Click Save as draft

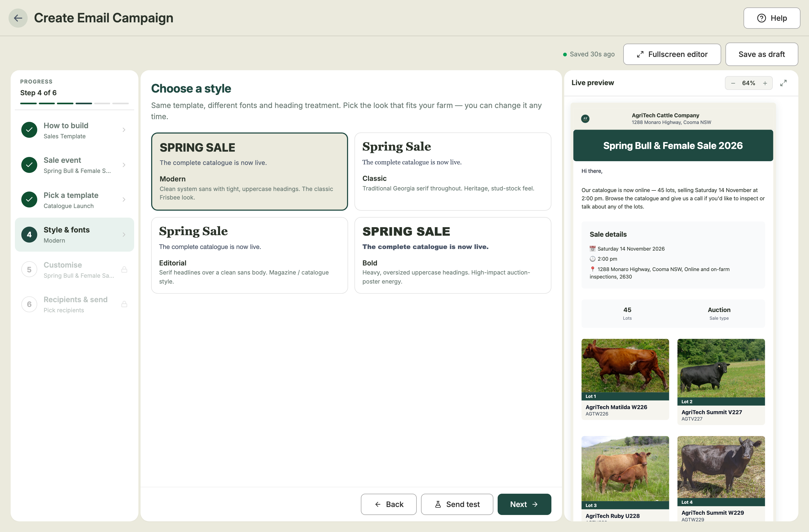(761, 54)
